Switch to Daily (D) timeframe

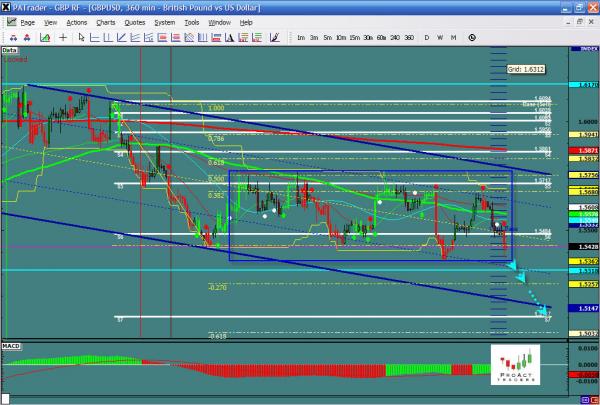click(427, 37)
